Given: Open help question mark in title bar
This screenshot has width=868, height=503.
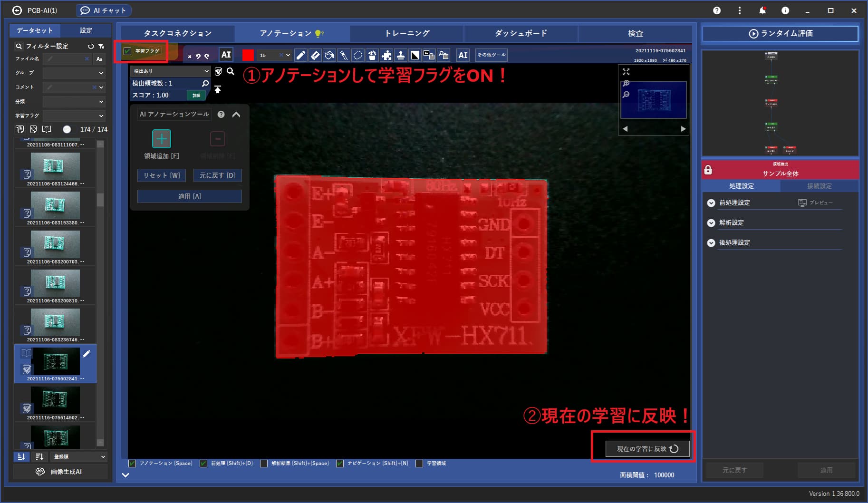Looking at the screenshot, I should click(x=717, y=10).
